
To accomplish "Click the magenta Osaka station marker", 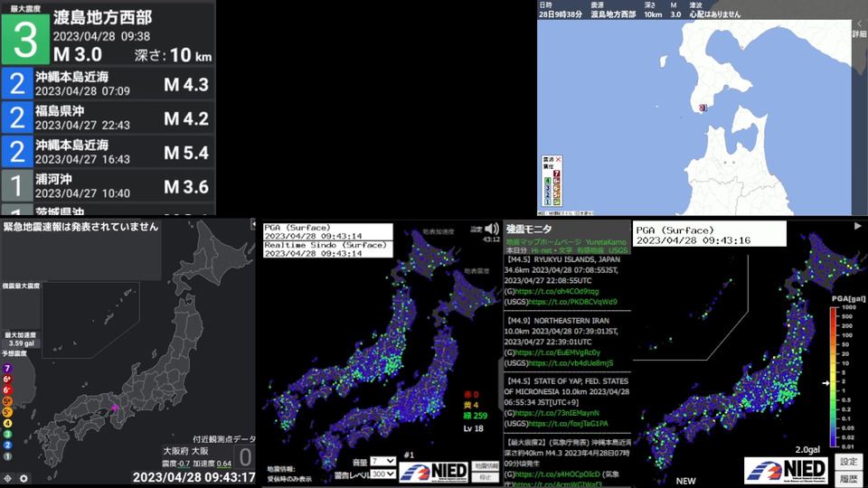I will click(x=115, y=408).
